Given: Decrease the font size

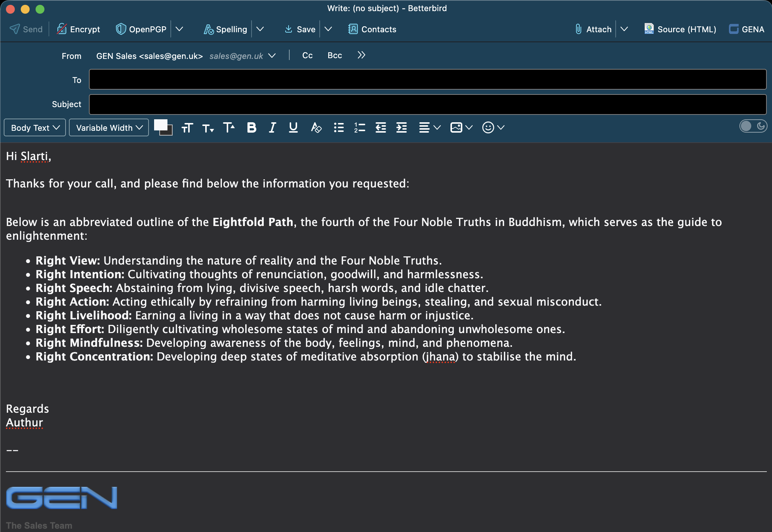Looking at the screenshot, I should [208, 128].
